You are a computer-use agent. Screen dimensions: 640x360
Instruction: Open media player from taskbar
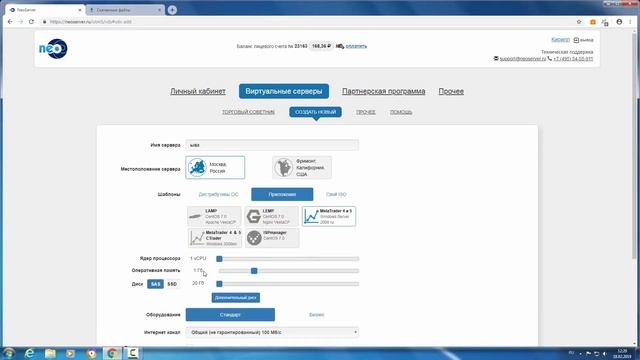(x=71, y=353)
